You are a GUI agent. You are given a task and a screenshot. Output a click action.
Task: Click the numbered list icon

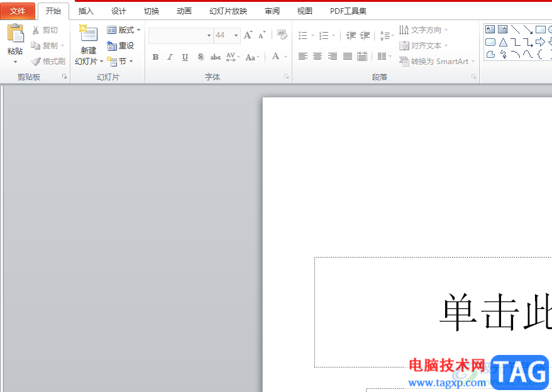(x=324, y=35)
